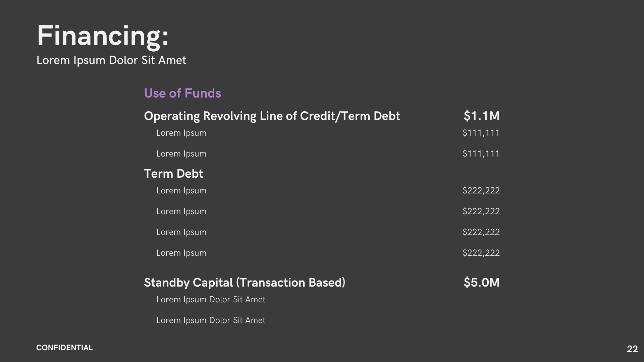Select the last Lorem Ipsum item under Term Debt

point(181,253)
